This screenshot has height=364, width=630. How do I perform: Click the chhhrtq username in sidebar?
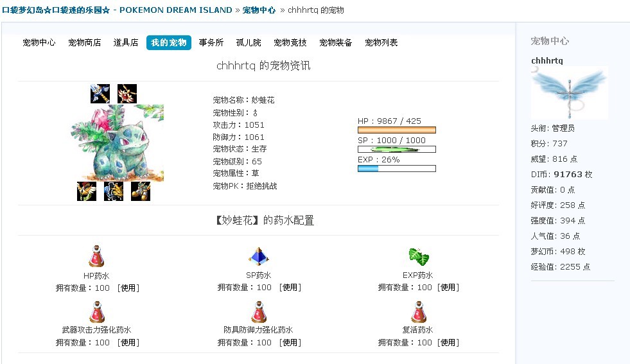(547, 60)
